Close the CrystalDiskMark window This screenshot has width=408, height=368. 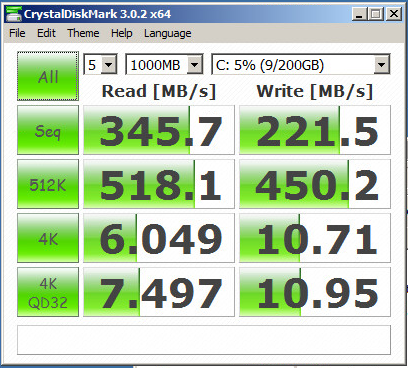coord(394,14)
